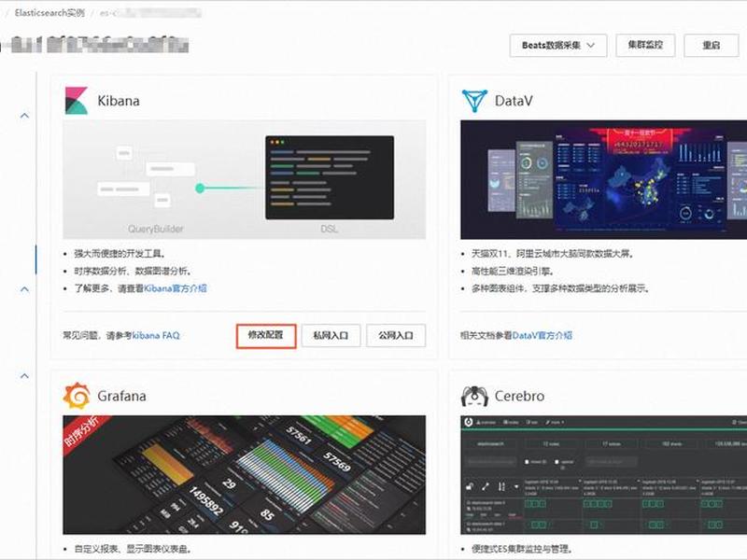The height and width of the screenshot is (560, 747).
Task: Click the 重启 button
Action: pos(712,45)
